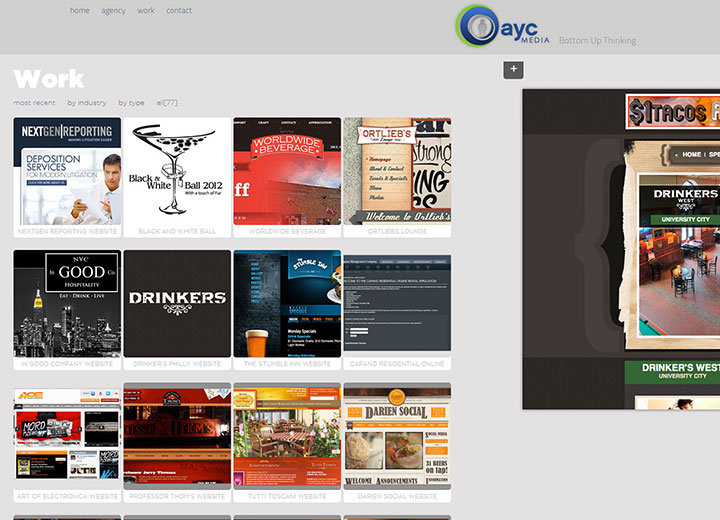View Drinker's Philly website project
The width and height of the screenshot is (720, 520).
177,303
